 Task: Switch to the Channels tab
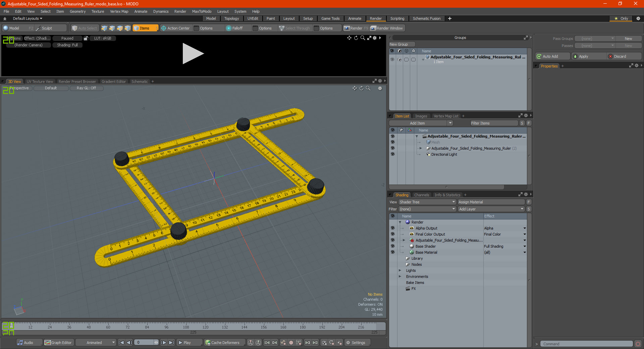click(x=422, y=195)
